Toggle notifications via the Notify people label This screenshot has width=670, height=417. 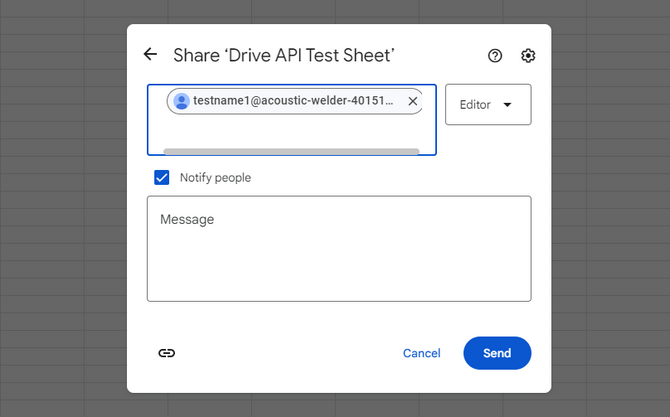[x=215, y=178]
